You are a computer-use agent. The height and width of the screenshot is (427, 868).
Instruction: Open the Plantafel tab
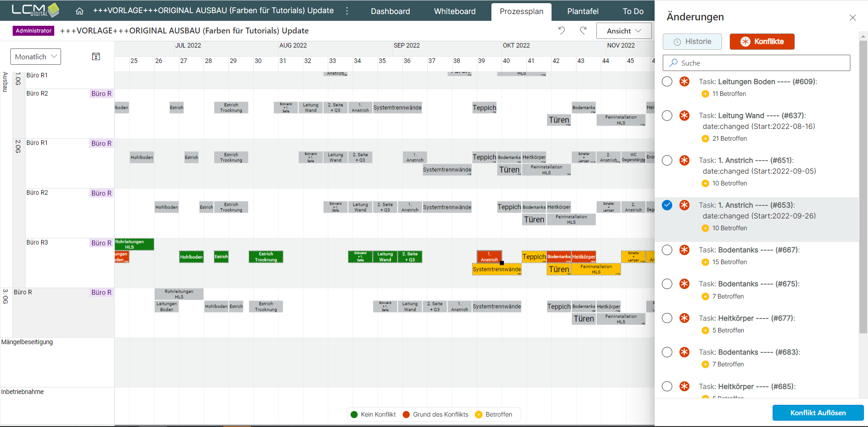click(x=583, y=11)
